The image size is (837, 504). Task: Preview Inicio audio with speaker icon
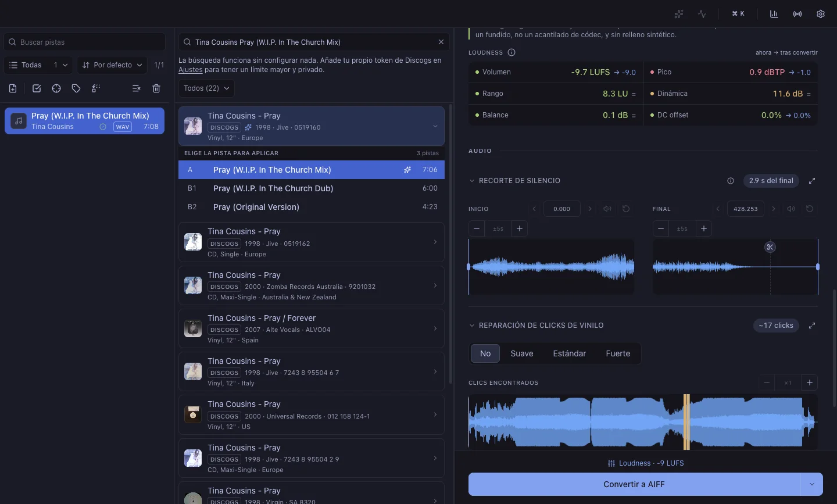pyautogui.click(x=607, y=209)
